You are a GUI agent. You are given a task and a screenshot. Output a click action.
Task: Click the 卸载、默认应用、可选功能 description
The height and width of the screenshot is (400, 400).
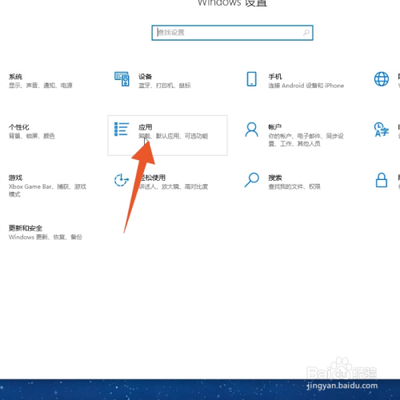[173, 136]
